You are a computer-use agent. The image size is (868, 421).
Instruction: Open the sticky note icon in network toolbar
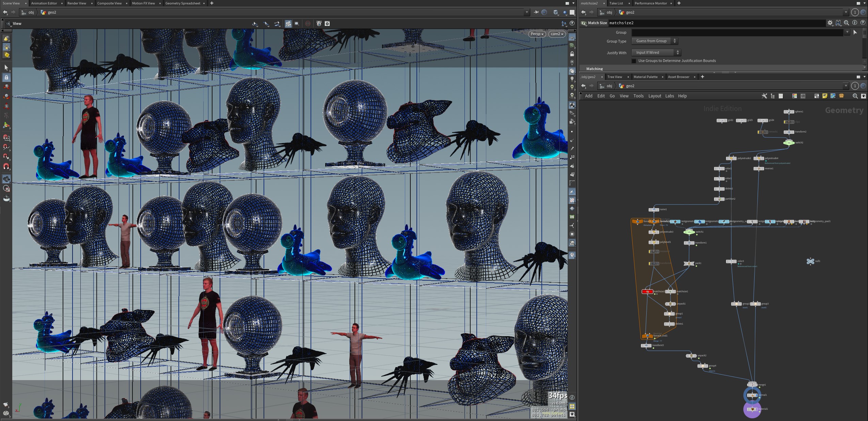click(x=825, y=96)
